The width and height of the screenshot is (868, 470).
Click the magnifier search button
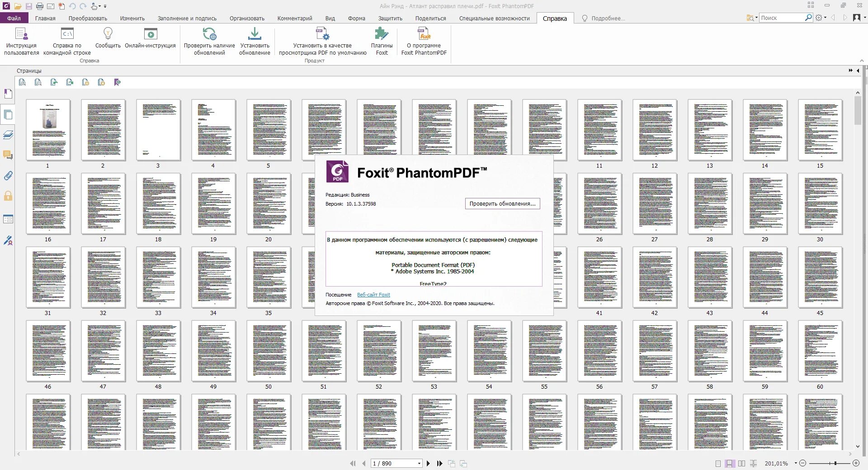click(x=808, y=18)
